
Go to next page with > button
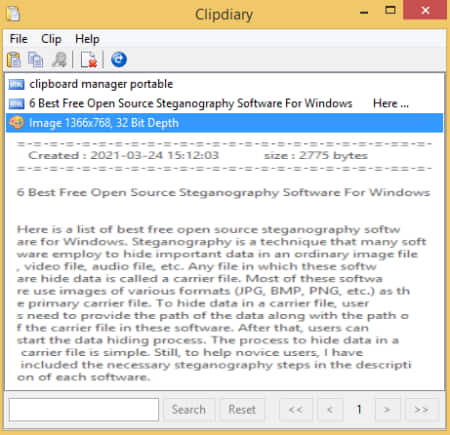pyautogui.click(x=387, y=409)
